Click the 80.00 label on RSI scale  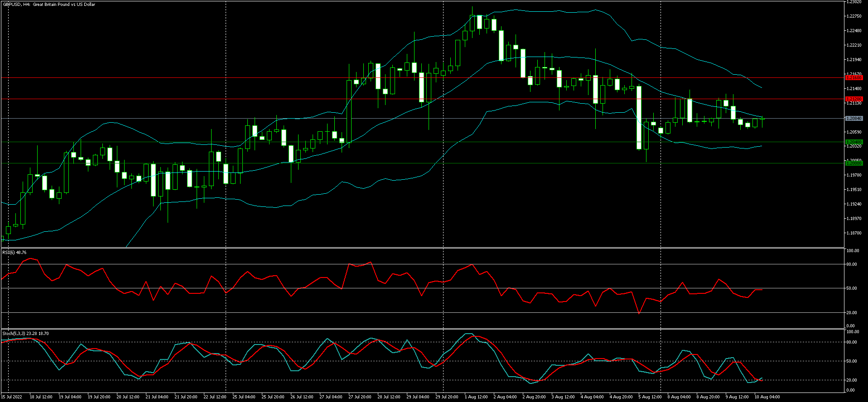tap(852, 264)
